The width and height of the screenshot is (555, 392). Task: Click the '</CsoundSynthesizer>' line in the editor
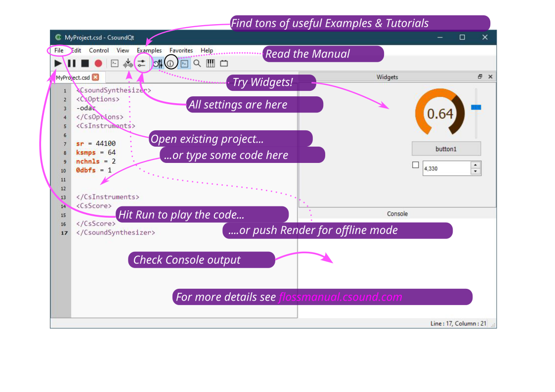115,232
